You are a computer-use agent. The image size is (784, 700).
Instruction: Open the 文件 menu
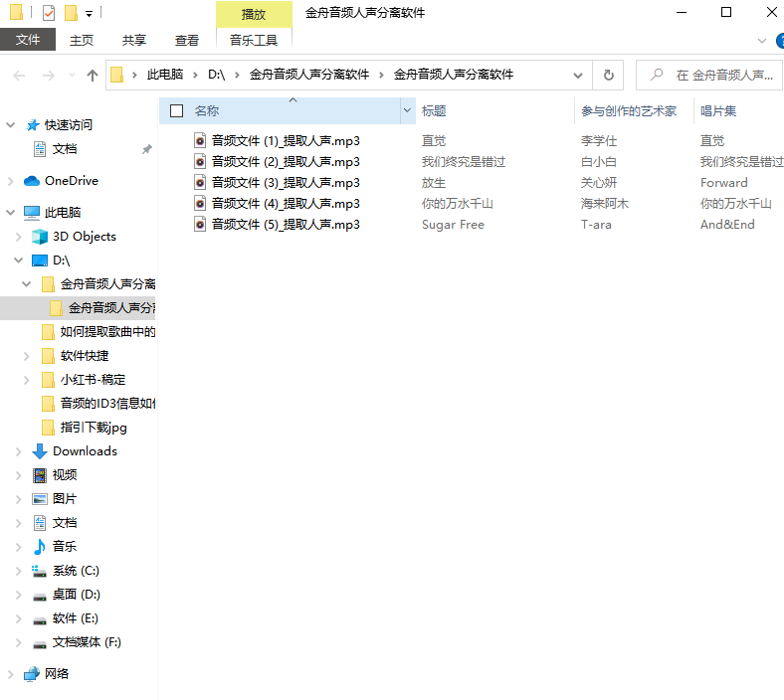tap(28, 40)
